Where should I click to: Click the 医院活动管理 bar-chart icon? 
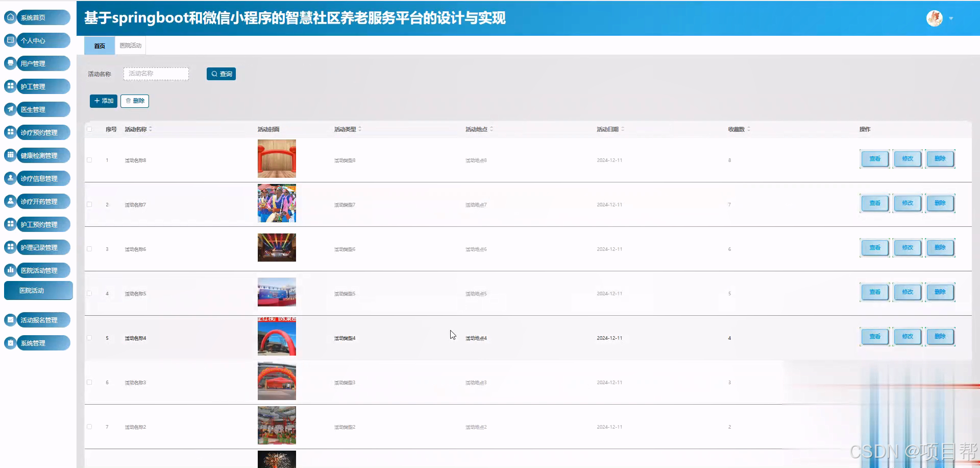(x=10, y=270)
